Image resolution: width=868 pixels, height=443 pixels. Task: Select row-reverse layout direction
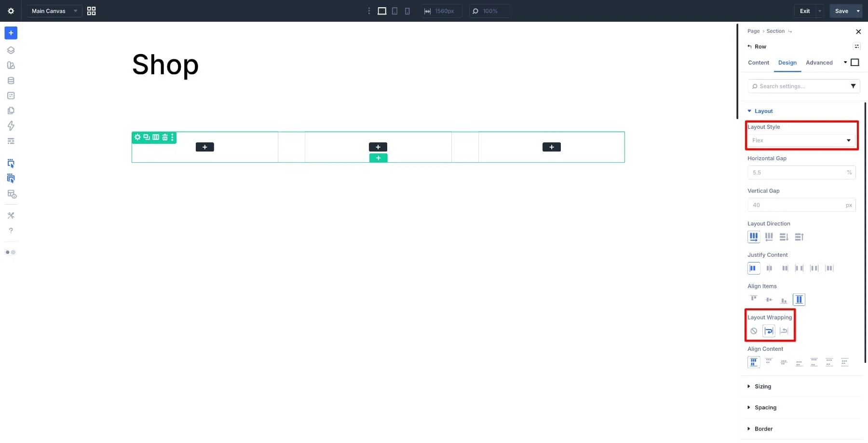coord(769,237)
